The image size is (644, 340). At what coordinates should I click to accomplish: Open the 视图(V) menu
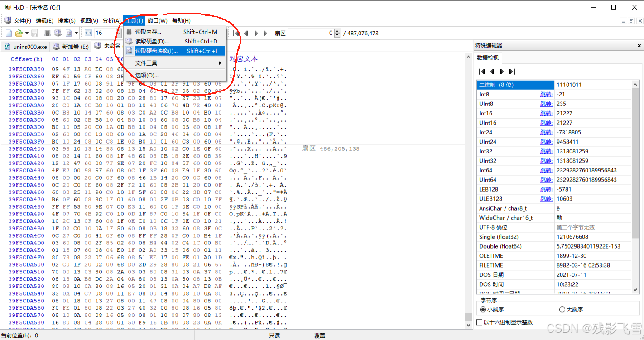(89, 20)
